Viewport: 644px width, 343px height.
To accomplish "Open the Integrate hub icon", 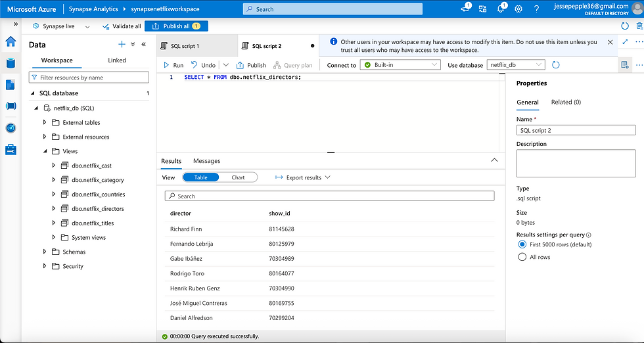I will pos(11,106).
